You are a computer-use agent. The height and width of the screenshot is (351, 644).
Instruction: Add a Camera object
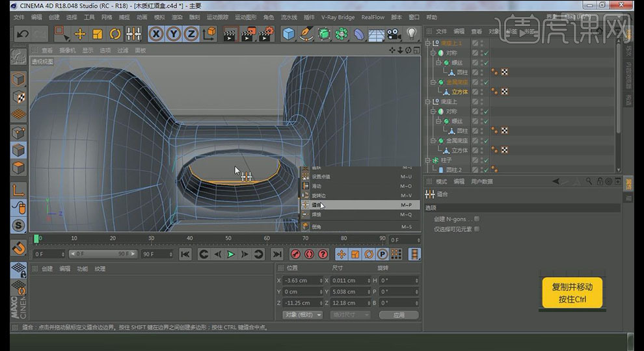394,34
